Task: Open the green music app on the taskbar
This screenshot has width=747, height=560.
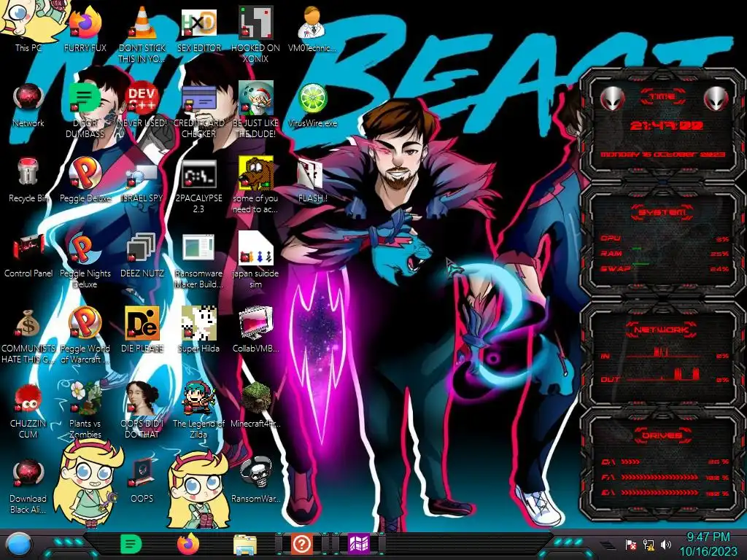Action: click(x=131, y=544)
